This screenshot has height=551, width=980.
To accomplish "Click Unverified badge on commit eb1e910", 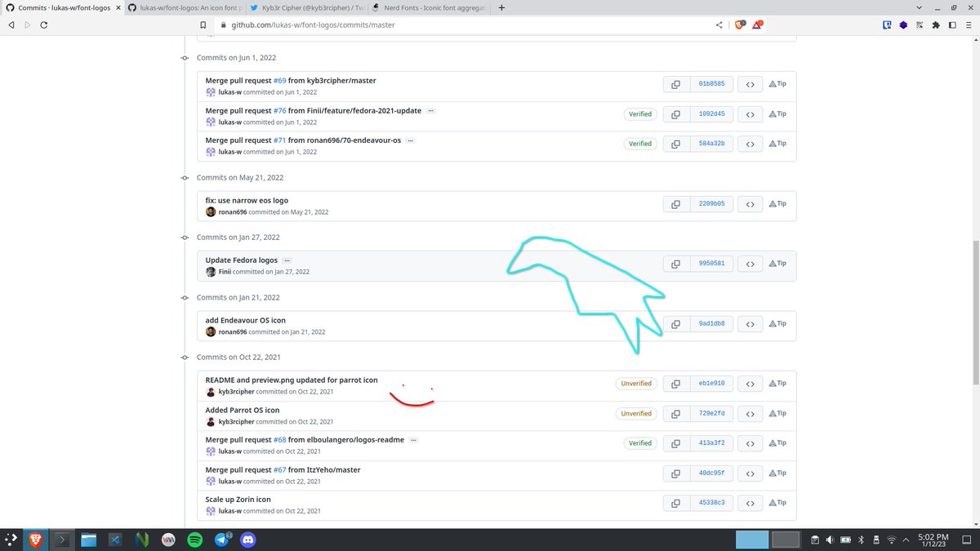I will [636, 384].
